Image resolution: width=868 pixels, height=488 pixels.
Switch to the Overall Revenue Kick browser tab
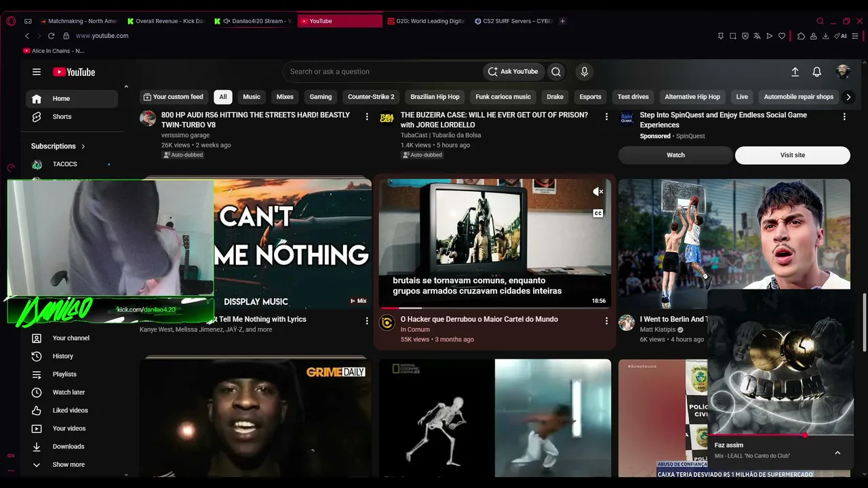coord(166,21)
